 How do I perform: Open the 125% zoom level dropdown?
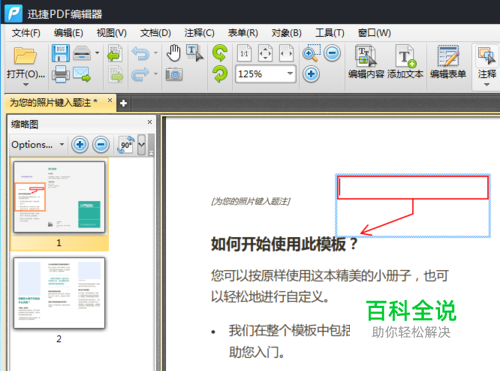click(290, 73)
